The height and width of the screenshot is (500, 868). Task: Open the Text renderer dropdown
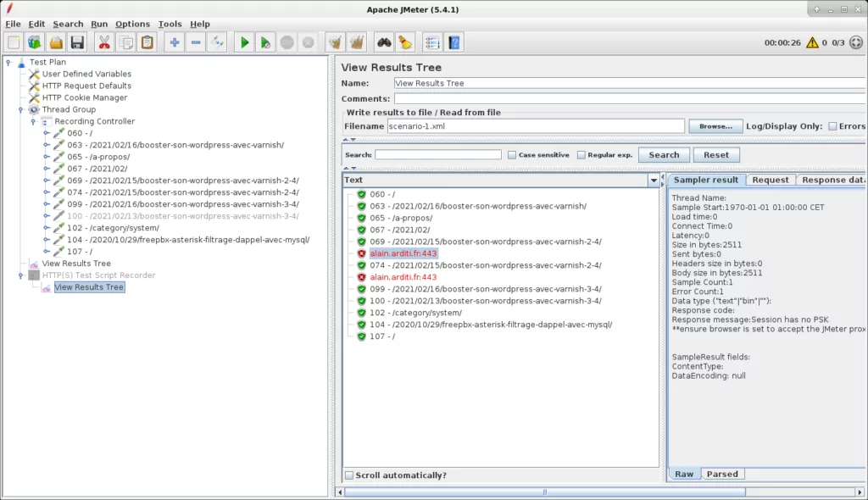coord(654,180)
